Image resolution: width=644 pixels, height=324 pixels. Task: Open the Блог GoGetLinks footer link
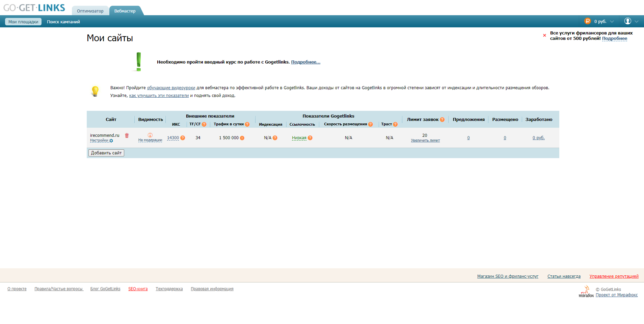(105, 289)
